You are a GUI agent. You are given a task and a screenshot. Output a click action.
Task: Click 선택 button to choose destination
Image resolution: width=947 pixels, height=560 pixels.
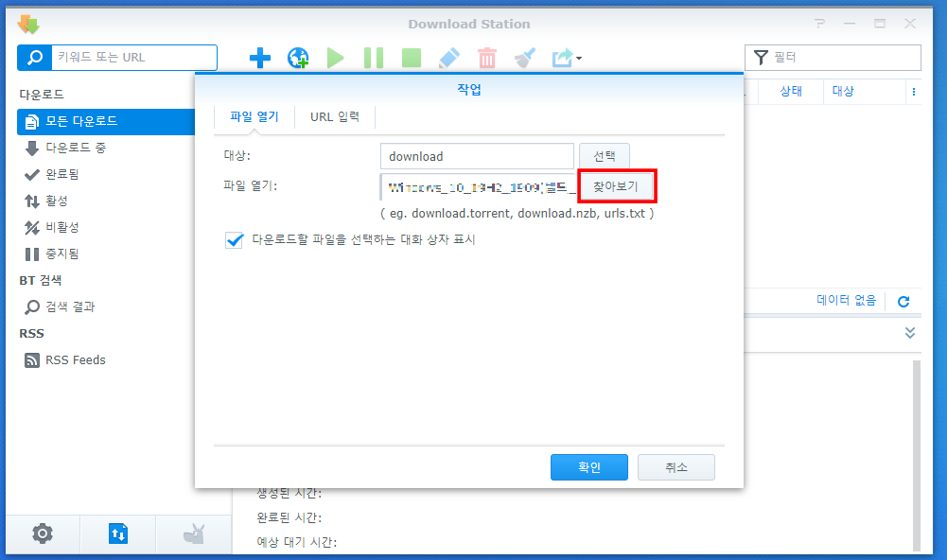604,156
